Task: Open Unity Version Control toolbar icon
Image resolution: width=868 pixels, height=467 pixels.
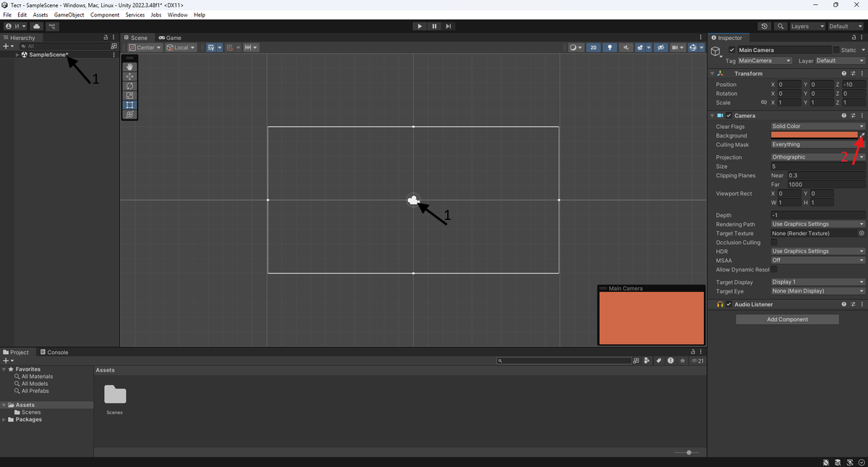Action: click(52, 26)
